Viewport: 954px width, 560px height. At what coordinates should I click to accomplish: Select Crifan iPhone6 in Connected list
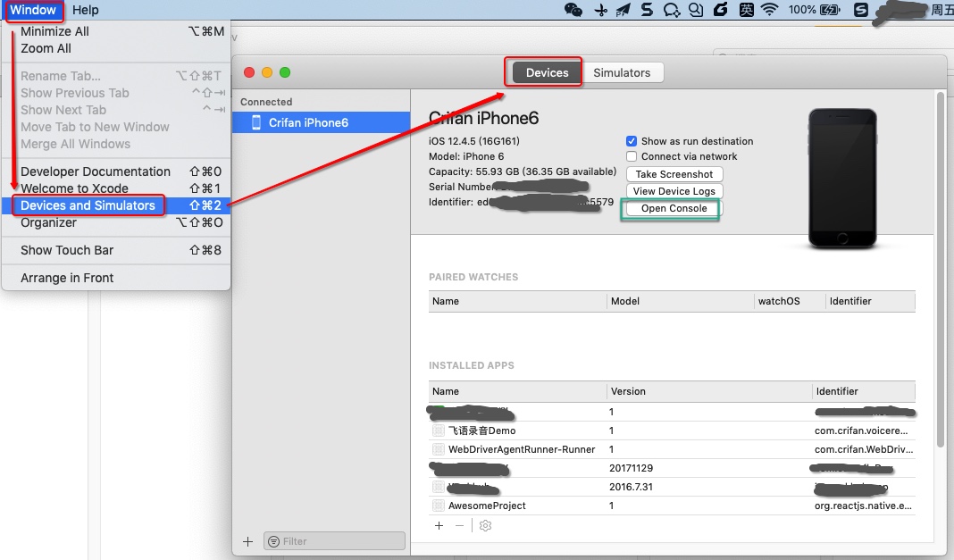click(x=322, y=122)
